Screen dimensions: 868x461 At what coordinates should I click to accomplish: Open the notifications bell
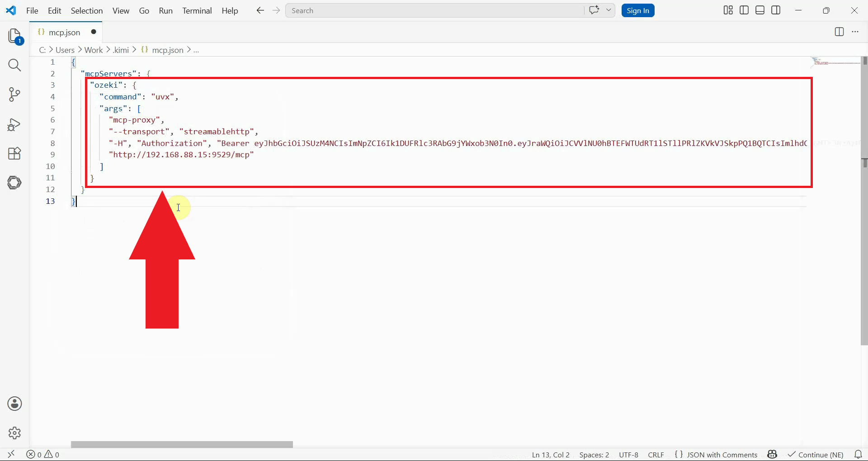pyautogui.click(x=858, y=454)
